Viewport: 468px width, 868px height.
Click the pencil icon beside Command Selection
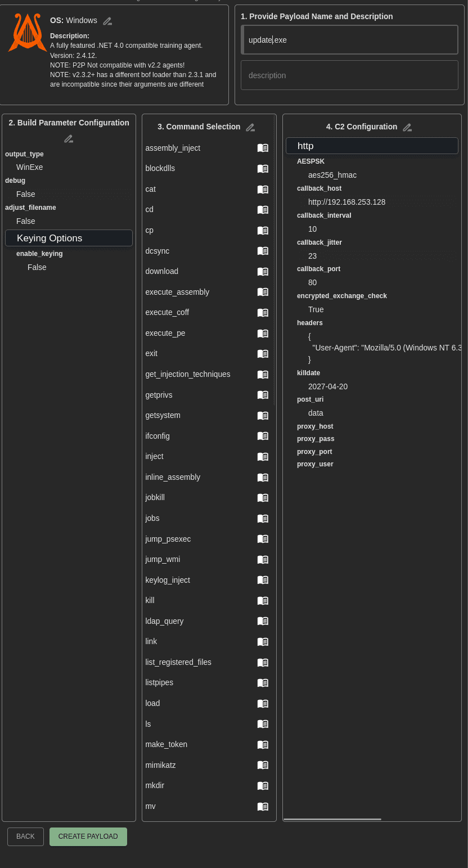250,127
